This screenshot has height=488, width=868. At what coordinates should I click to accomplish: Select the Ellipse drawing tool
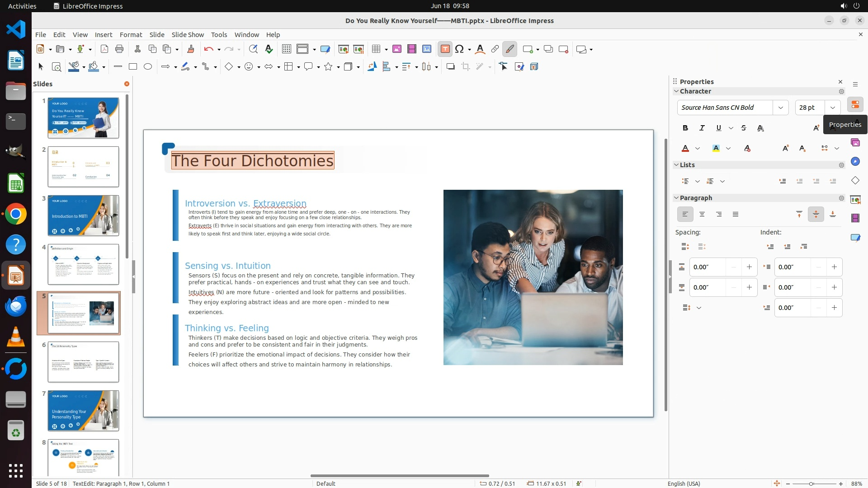[148, 67]
